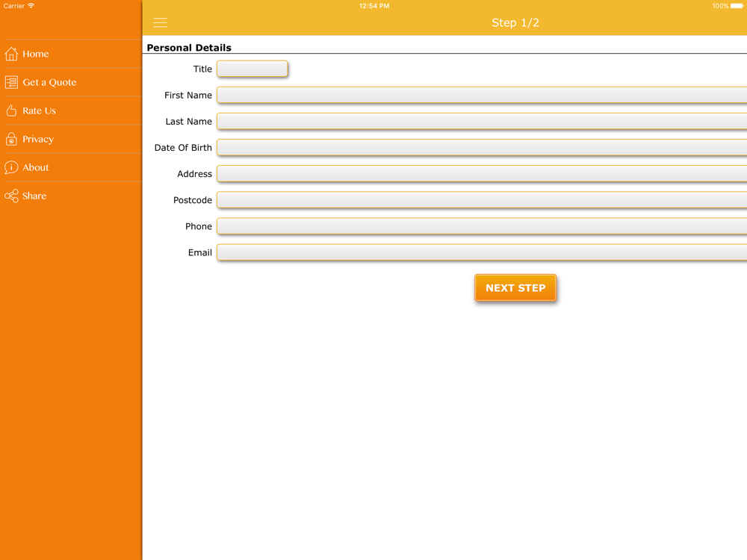The width and height of the screenshot is (747, 560).
Task: Click the About info bubble icon
Action: click(x=11, y=167)
